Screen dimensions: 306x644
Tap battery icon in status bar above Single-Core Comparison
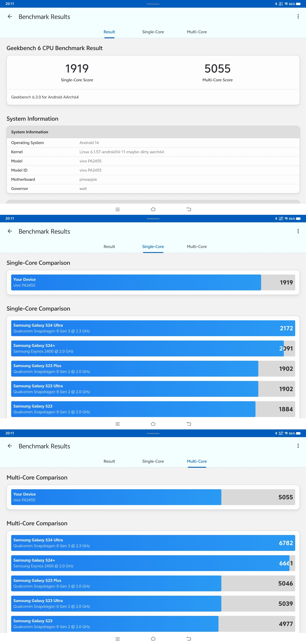[x=298, y=219]
